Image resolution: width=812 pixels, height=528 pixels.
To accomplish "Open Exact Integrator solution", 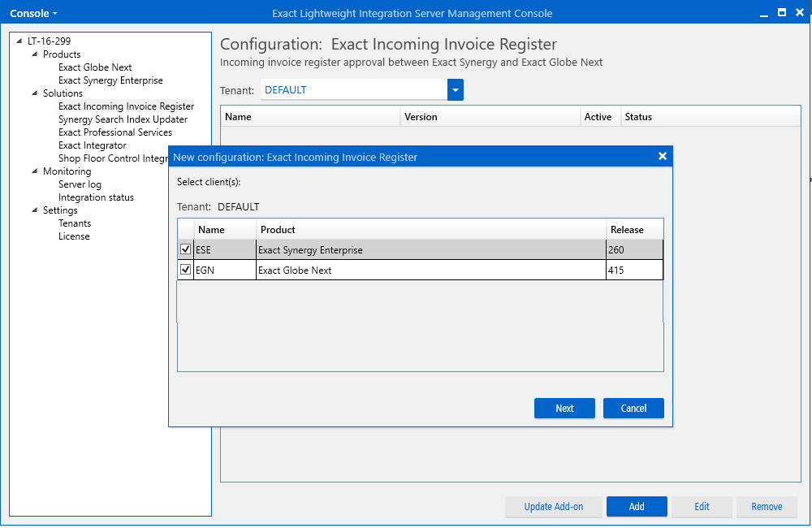I will (93, 145).
